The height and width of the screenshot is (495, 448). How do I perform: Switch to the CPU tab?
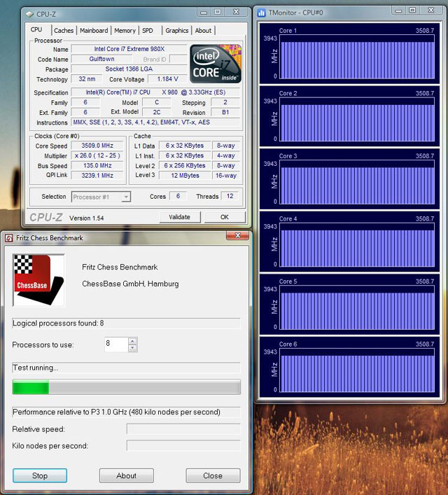click(36, 29)
